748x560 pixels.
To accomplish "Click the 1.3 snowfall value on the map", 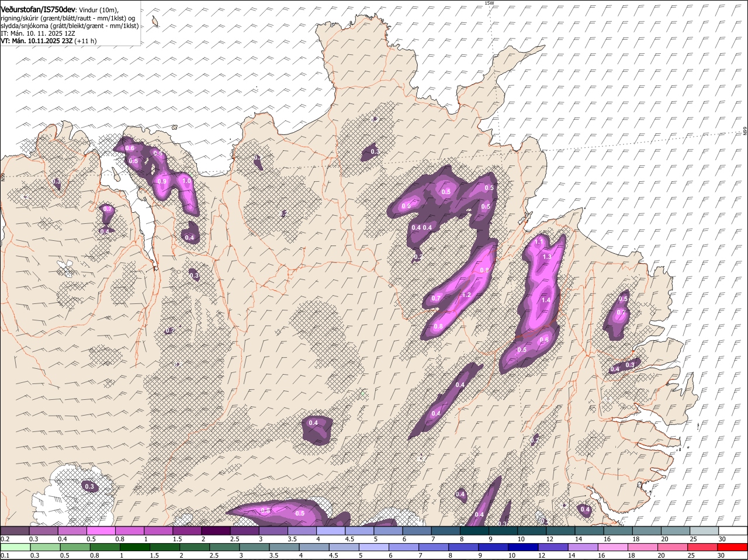I will [x=547, y=257].
